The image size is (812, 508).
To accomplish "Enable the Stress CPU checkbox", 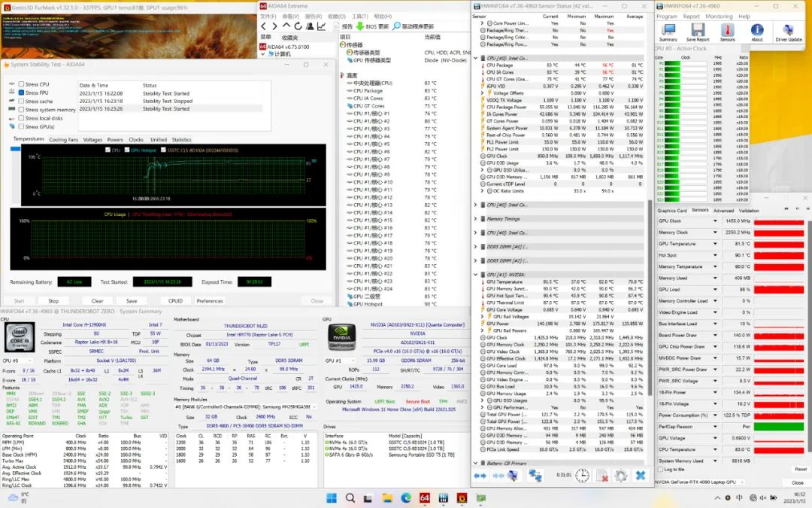I will pos(21,85).
